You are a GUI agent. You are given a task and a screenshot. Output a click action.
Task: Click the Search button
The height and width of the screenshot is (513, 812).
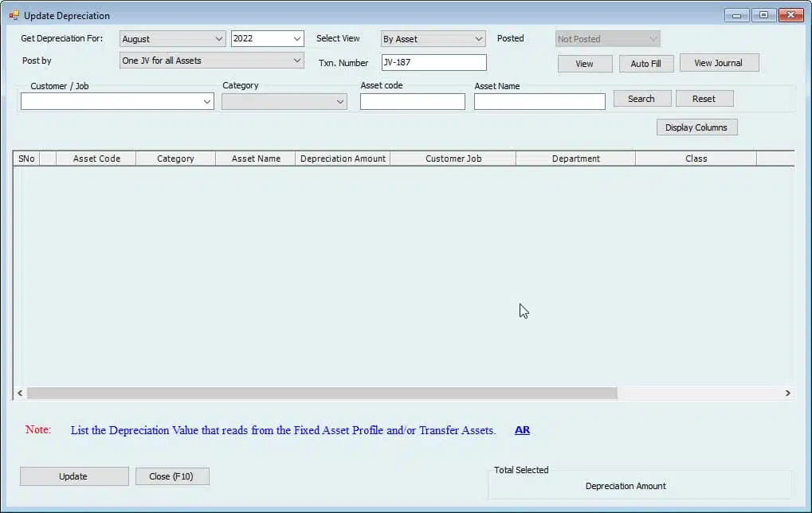click(641, 99)
